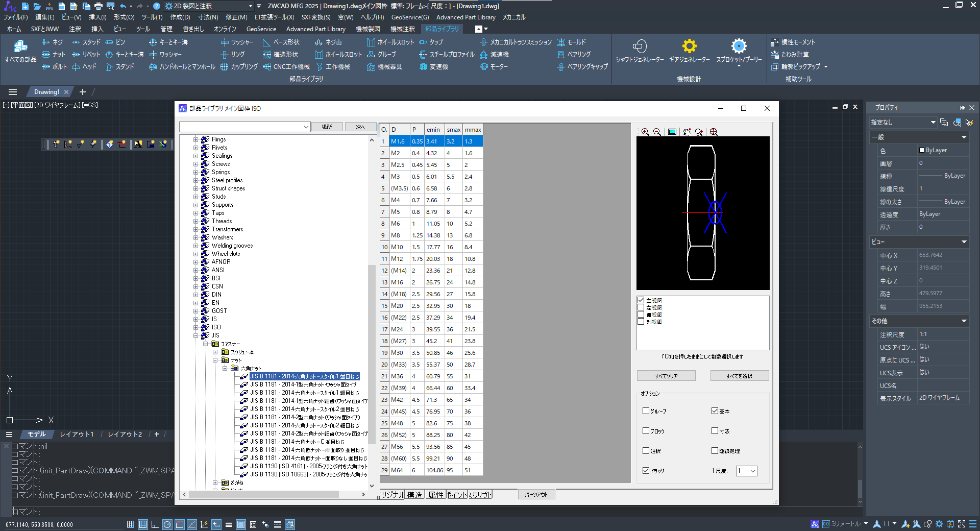
Task: Open the 減速機 reducer library
Action: 494,54
